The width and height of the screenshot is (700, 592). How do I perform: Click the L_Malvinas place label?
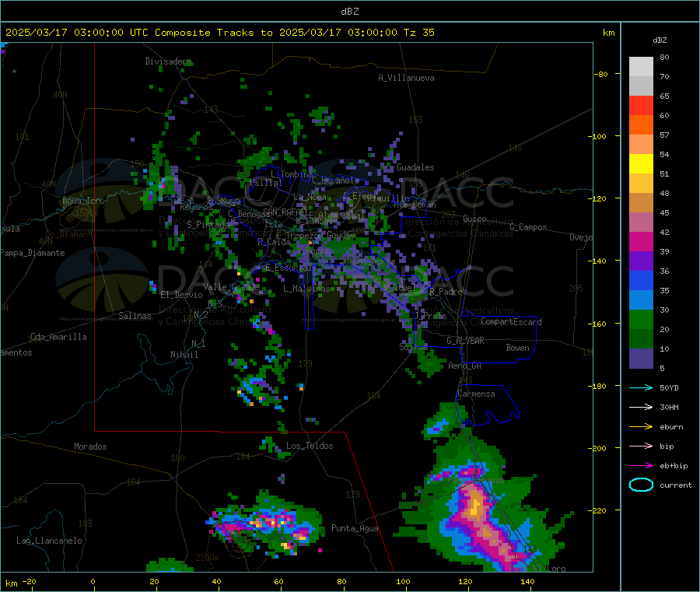coord(306,289)
